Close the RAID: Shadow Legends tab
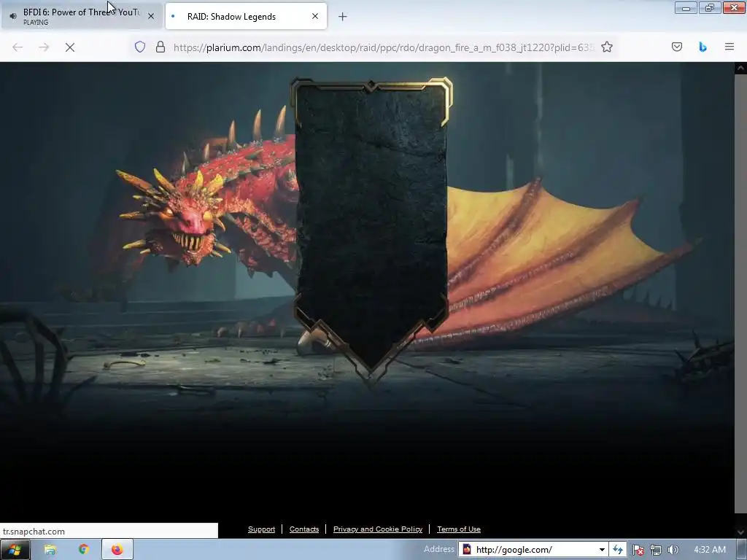 [x=315, y=16]
